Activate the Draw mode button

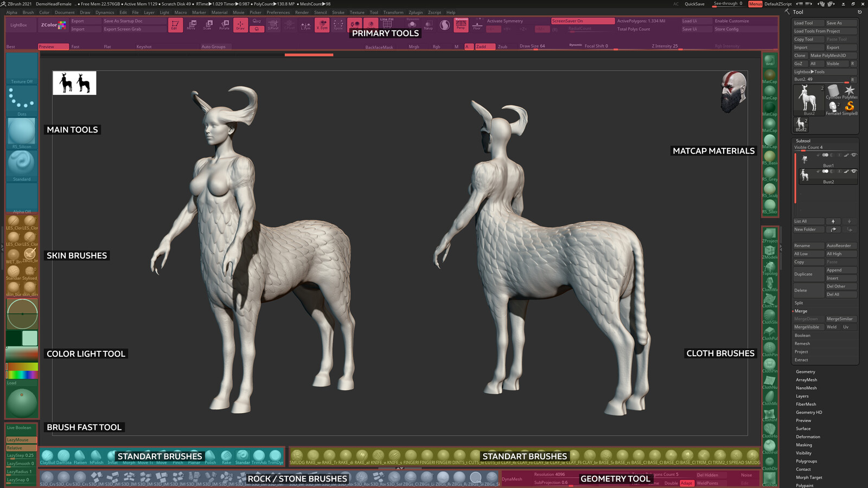(240, 25)
